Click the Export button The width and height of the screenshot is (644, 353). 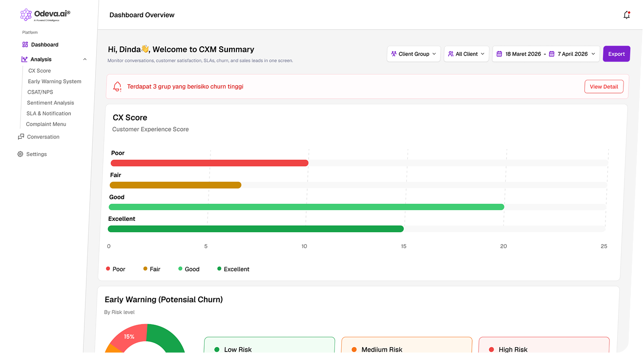(x=617, y=54)
